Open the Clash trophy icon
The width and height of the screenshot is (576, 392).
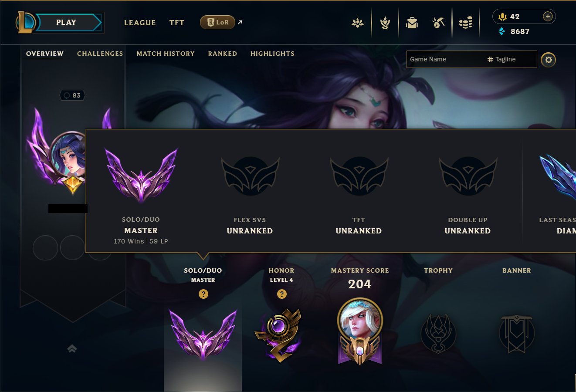(385, 23)
